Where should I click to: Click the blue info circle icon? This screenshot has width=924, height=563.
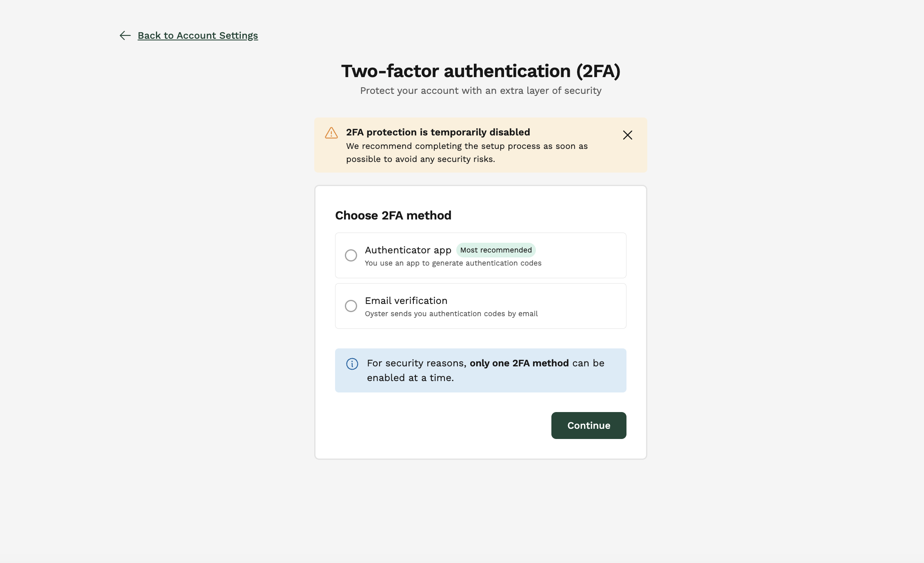pyautogui.click(x=352, y=364)
